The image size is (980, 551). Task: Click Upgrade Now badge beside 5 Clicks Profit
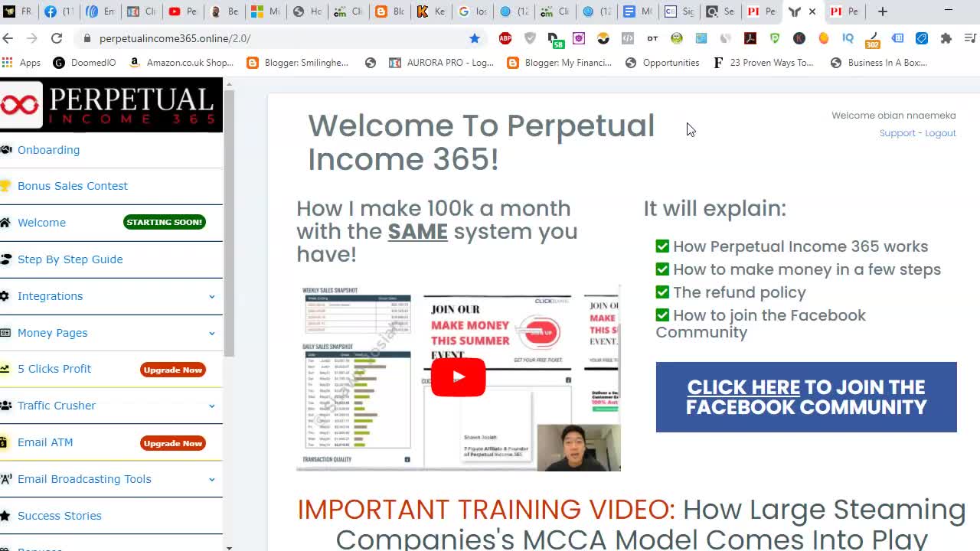click(x=173, y=370)
